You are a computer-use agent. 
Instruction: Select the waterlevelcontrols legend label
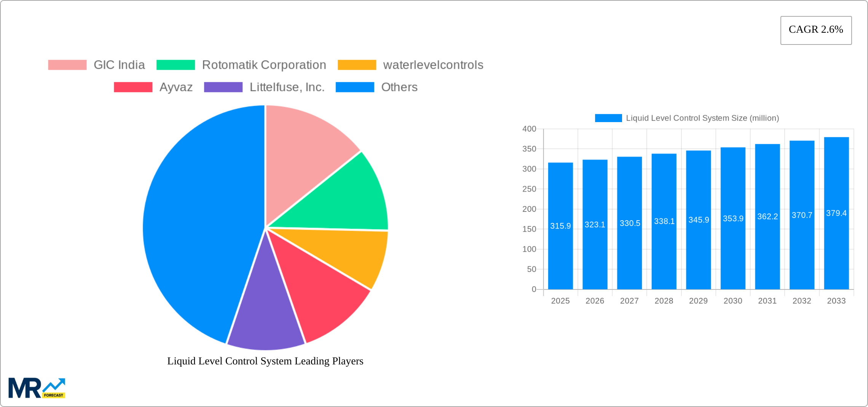(433, 65)
